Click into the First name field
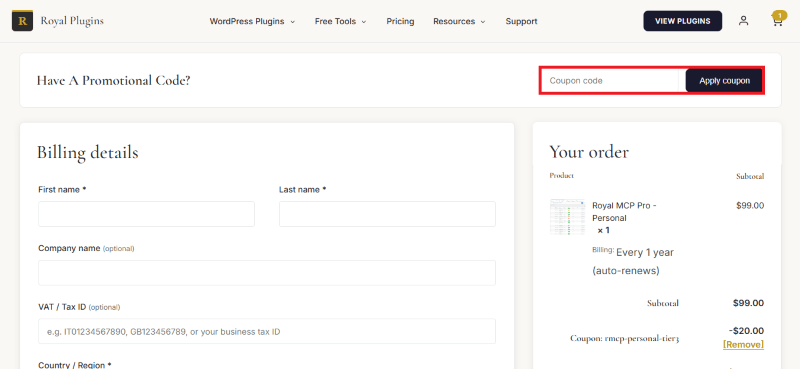The image size is (800, 369). coord(146,214)
